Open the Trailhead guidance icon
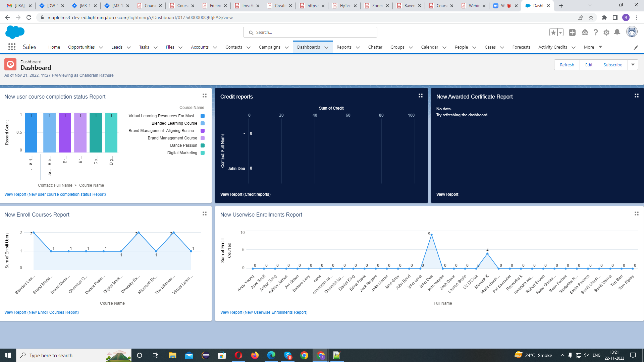This screenshot has height=362, width=644. point(585,33)
